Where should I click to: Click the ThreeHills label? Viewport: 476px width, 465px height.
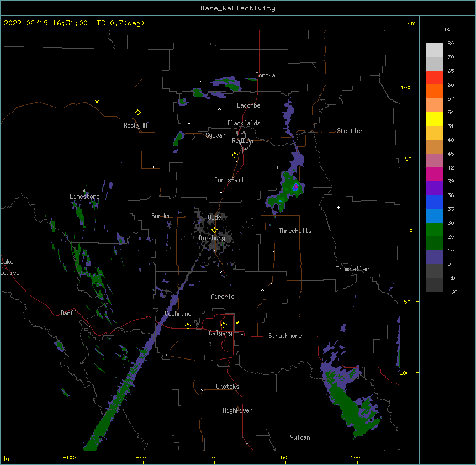point(295,231)
